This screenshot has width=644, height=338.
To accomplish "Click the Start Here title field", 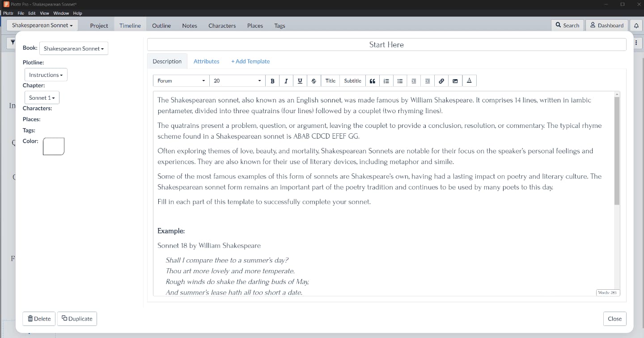I will 386,45.
